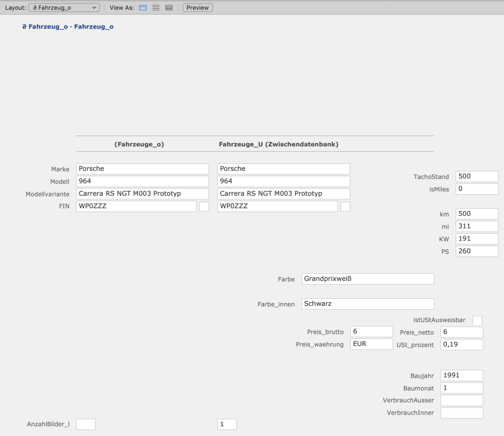Edit the Preis_brutto field
Screen dimensions: 504x436
click(x=372, y=332)
